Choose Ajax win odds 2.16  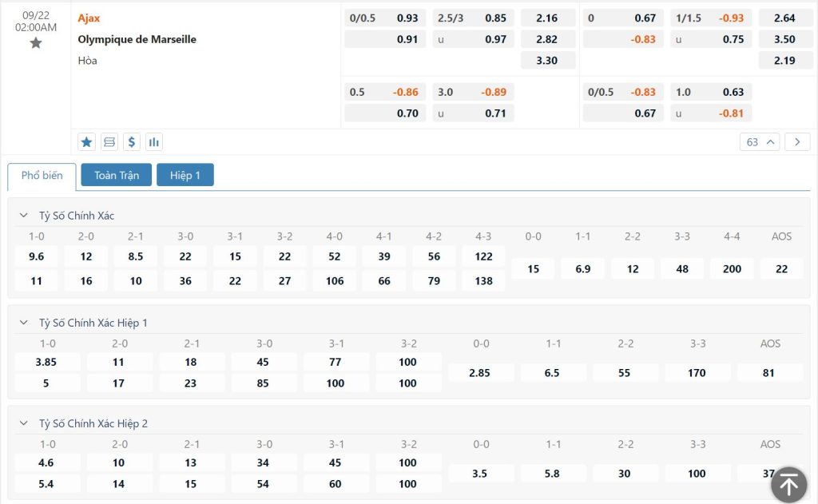point(547,18)
